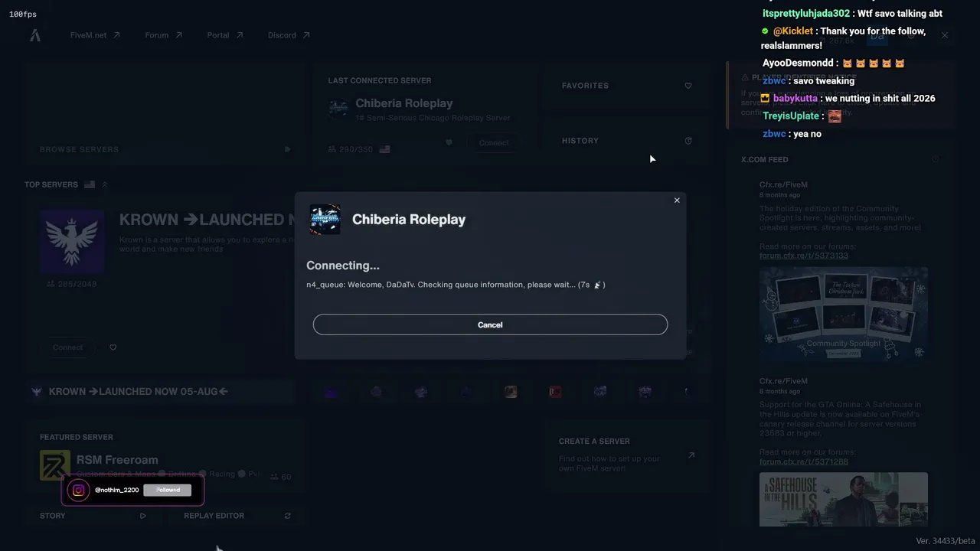Click the RSM Freeroam server logo
Viewport: 980px width, 551px height.
[x=55, y=465]
